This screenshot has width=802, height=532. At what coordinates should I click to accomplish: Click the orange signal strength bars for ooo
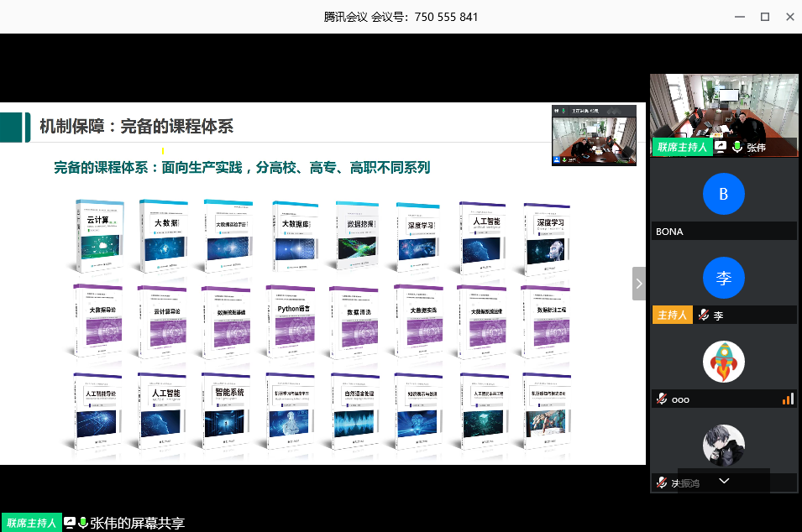click(x=787, y=399)
